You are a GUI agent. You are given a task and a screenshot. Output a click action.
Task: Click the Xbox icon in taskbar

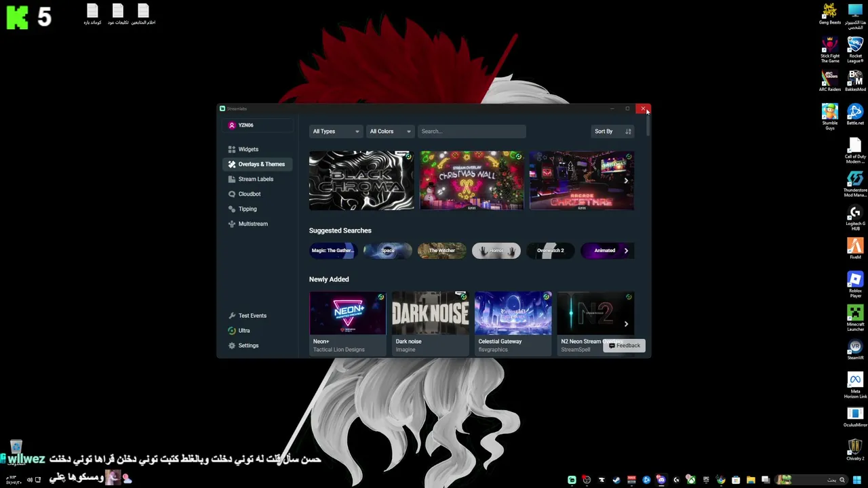coord(691,480)
